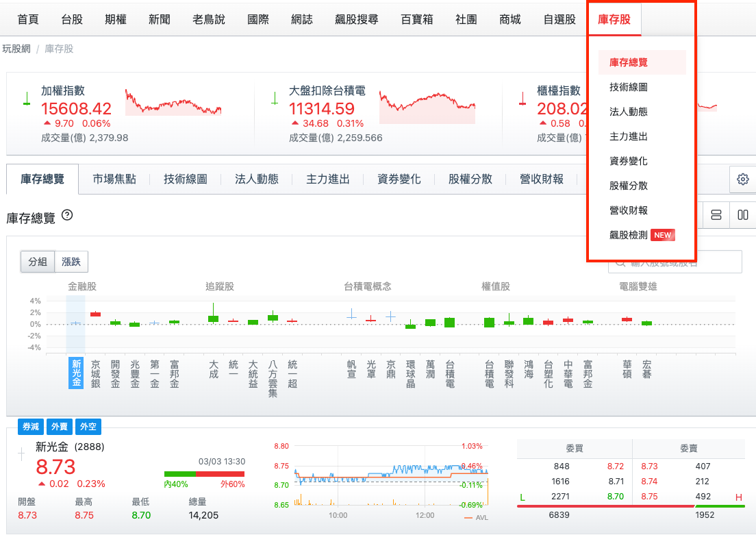The image size is (756, 535).
Task: Select 技術線圖 in the dropdown menu
Action: pyautogui.click(x=627, y=87)
